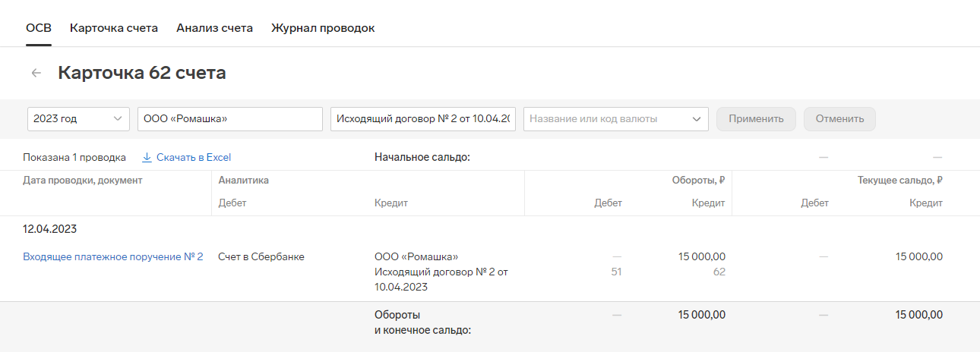Open the Анализ счета tab

pyautogui.click(x=214, y=28)
